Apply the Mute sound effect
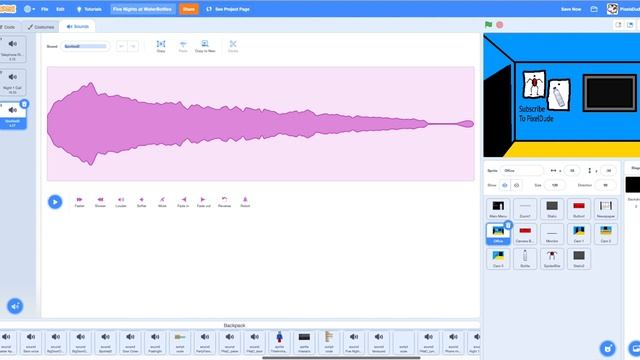Screen dimensions: 640x360 [162, 202]
